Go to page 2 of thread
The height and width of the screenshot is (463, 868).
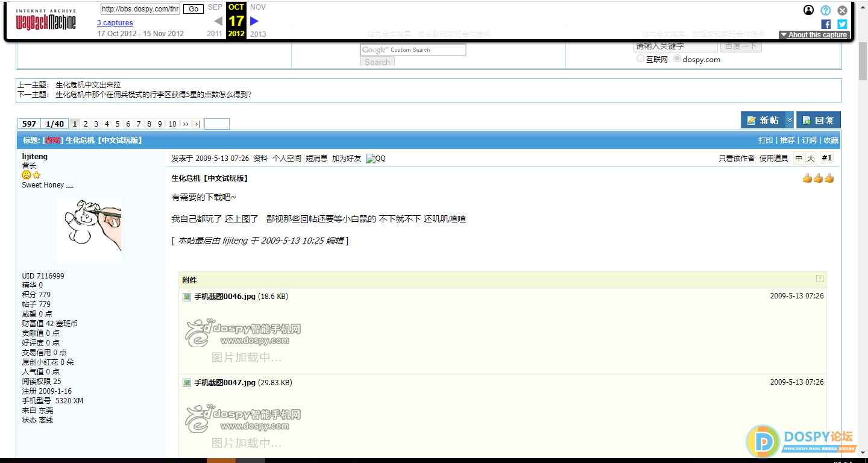click(86, 124)
